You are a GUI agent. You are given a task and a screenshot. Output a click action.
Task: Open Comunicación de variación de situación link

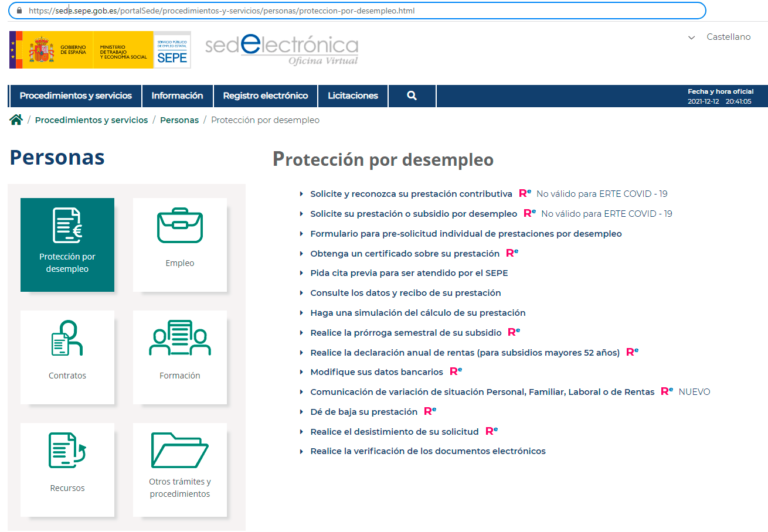pos(482,392)
